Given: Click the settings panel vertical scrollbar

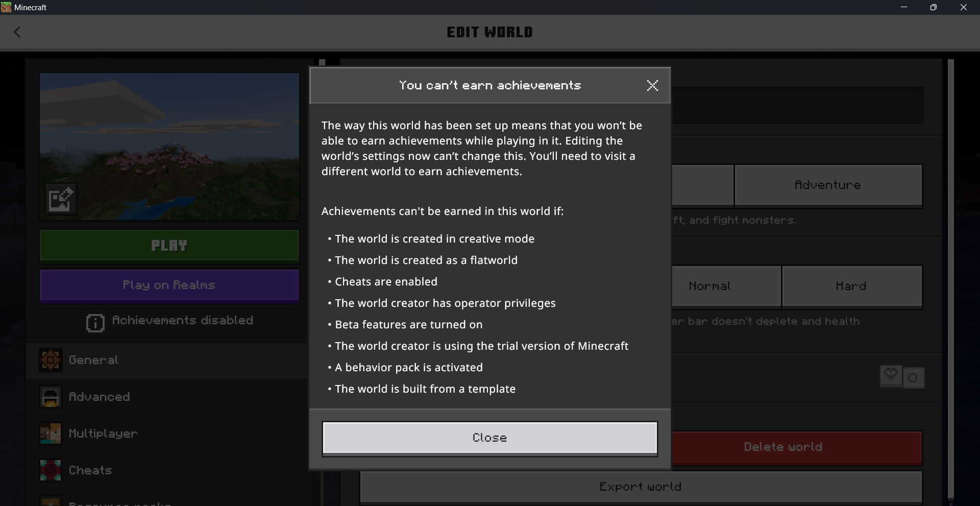Looking at the screenshot, I should click(x=951, y=279).
